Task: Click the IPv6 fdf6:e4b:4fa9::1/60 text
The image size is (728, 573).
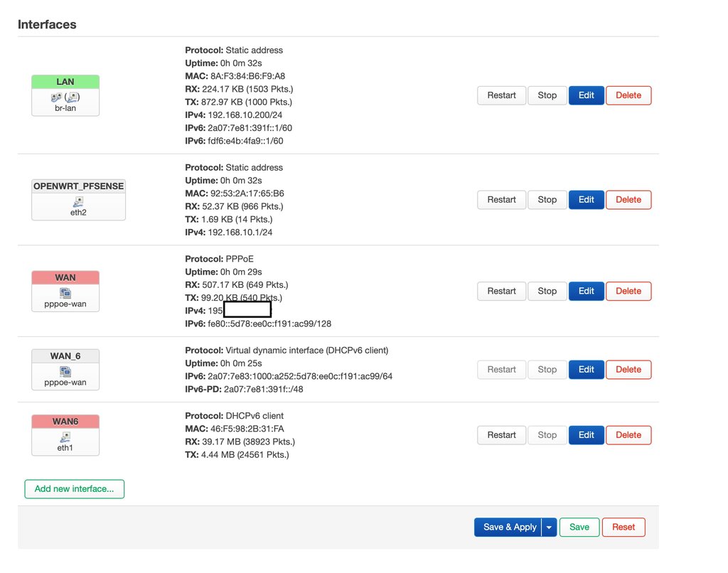Action: [x=234, y=141]
